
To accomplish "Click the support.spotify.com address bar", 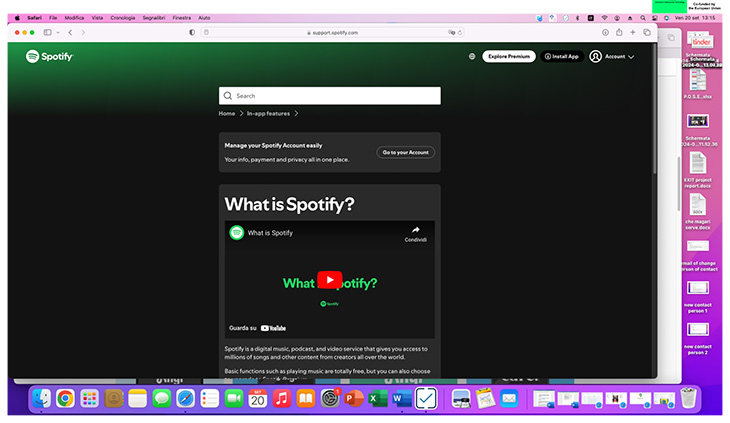I will point(332,33).
